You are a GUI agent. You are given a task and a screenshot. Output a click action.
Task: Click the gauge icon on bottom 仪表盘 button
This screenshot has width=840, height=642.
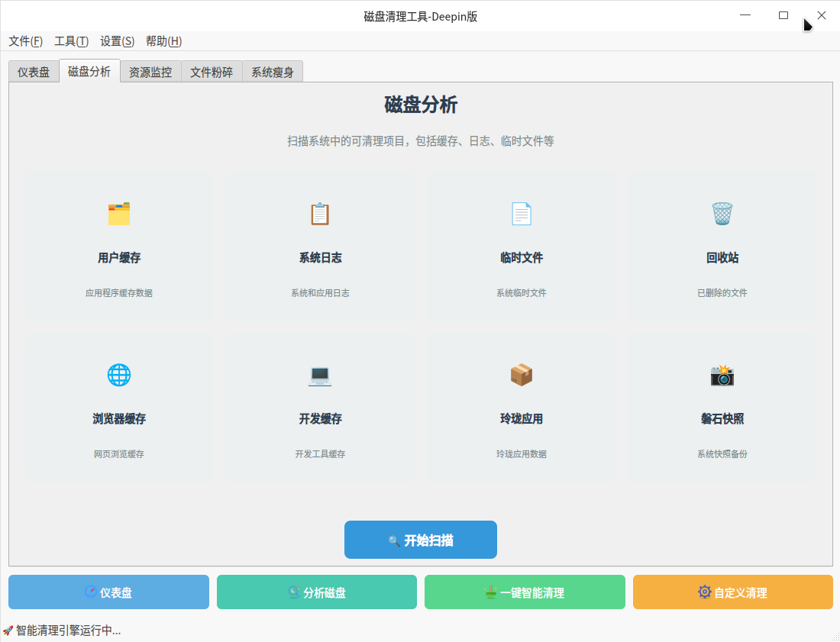click(91, 592)
